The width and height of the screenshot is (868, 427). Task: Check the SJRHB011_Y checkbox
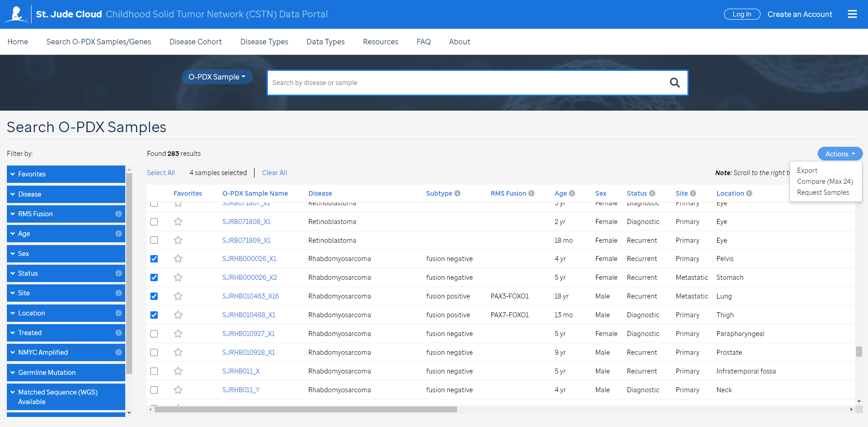click(x=154, y=390)
